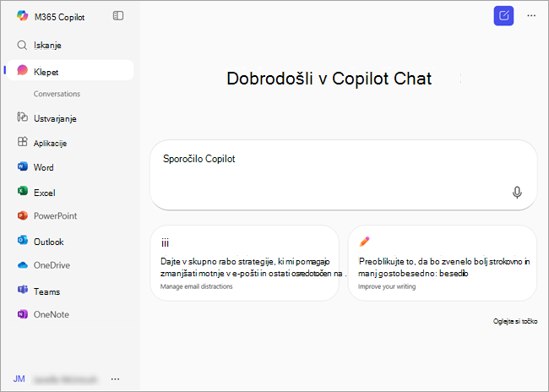This screenshot has height=392, width=549.
Task: Select the Ustvarjanje menu label
Action: coord(55,119)
